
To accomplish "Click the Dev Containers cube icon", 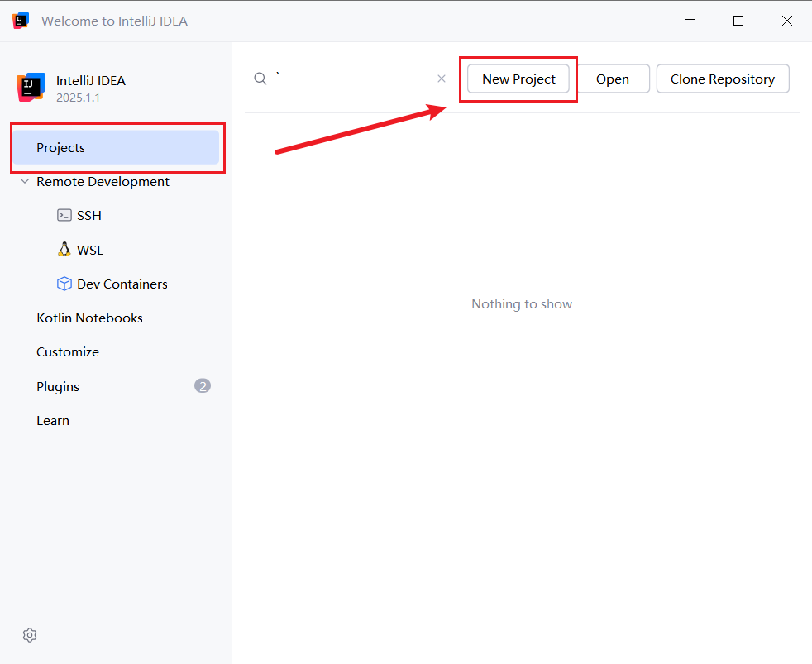I will (x=64, y=284).
